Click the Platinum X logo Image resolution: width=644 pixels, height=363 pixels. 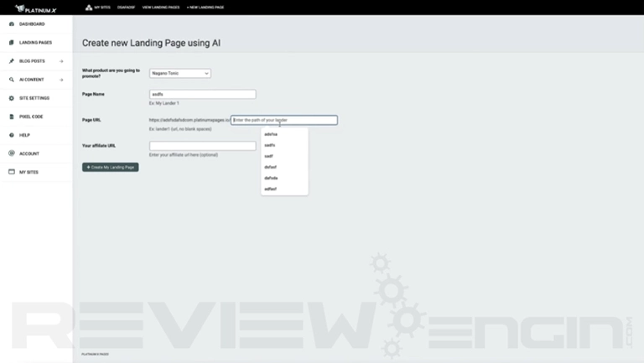(x=36, y=8)
